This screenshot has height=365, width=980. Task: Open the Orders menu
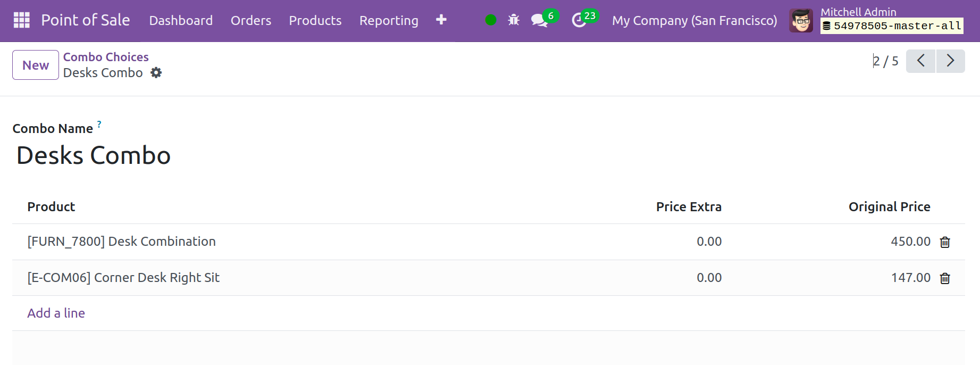click(251, 20)
